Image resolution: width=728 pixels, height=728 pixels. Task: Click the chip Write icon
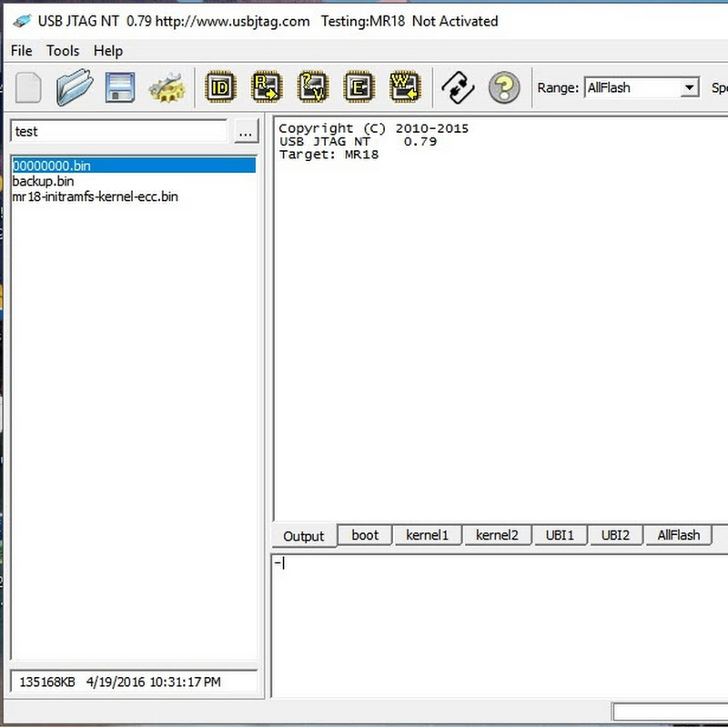click(x=405, y=87)
